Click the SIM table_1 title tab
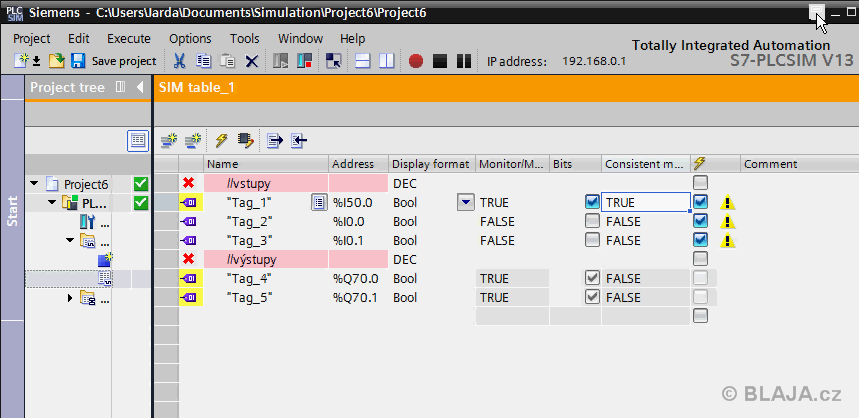This screenshot has height=418, width=859. point(197,87)
